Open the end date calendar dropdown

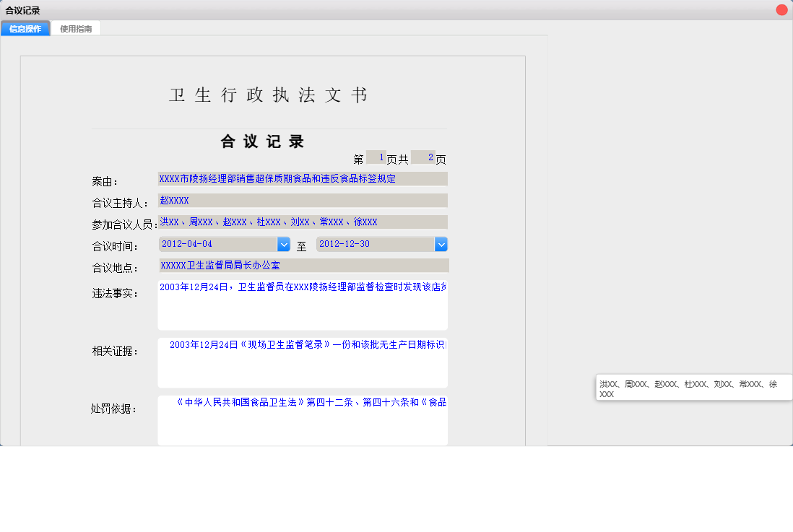coord(441,244)
